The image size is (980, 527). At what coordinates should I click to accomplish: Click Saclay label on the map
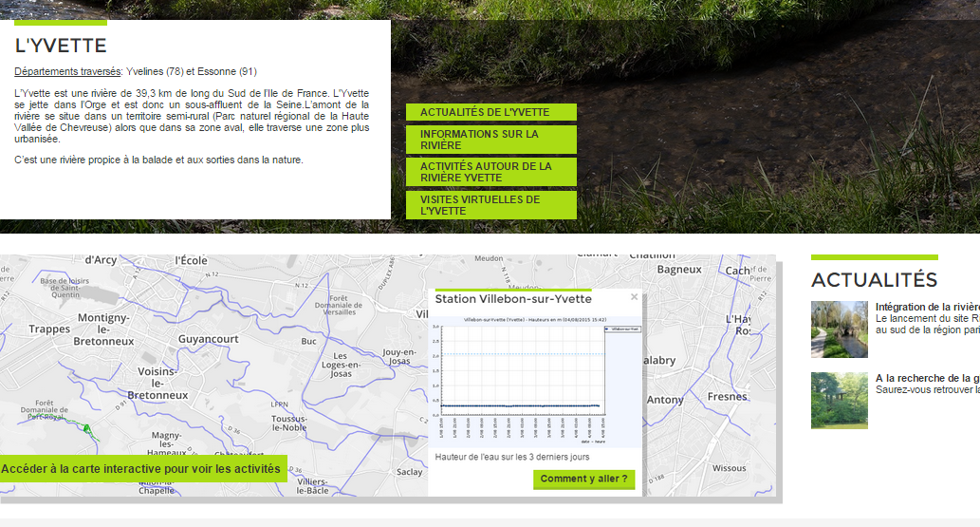coord(410,472)
